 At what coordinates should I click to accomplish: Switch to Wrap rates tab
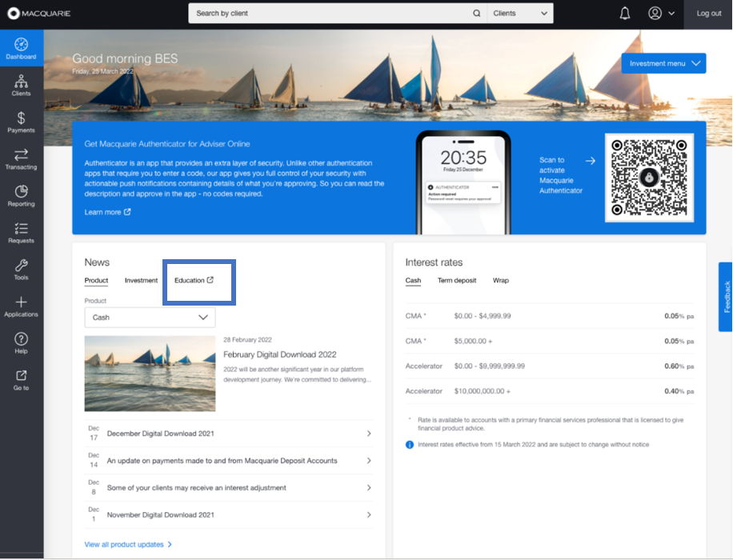[x=501, y=281]
